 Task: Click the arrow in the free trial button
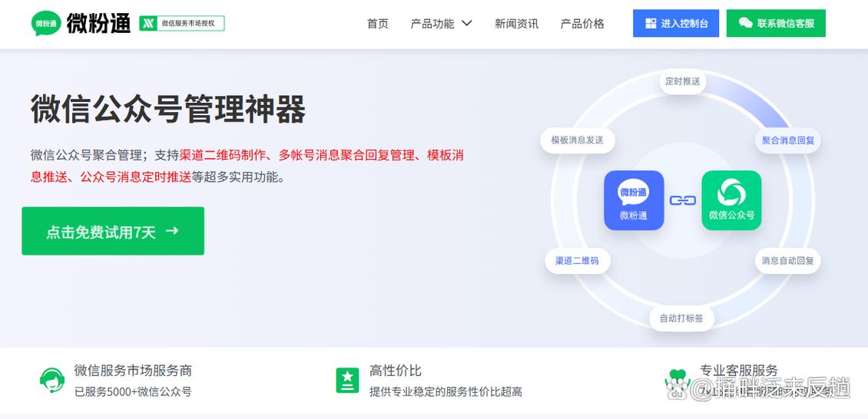[172, 230]
